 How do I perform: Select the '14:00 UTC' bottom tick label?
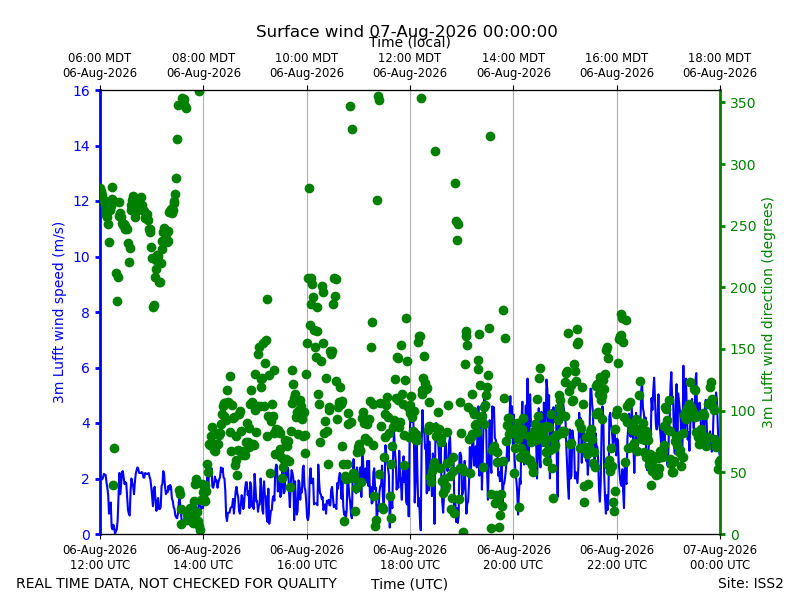pos(203,565)
